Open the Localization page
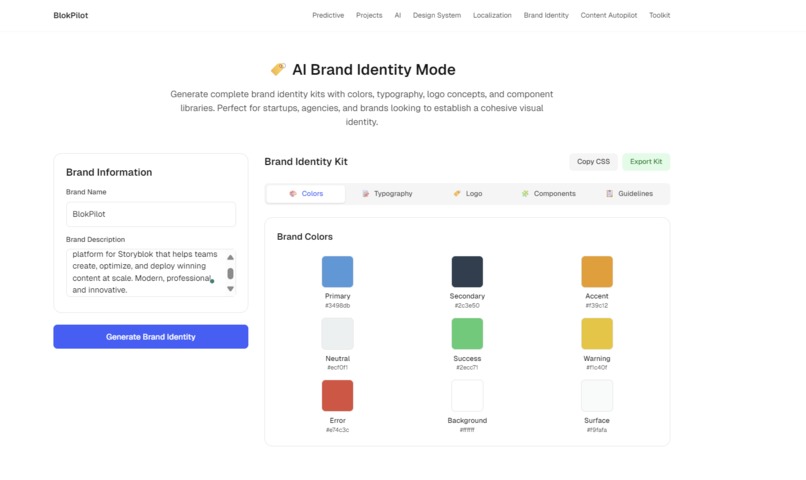806x480 pixels. coord(492,15)
